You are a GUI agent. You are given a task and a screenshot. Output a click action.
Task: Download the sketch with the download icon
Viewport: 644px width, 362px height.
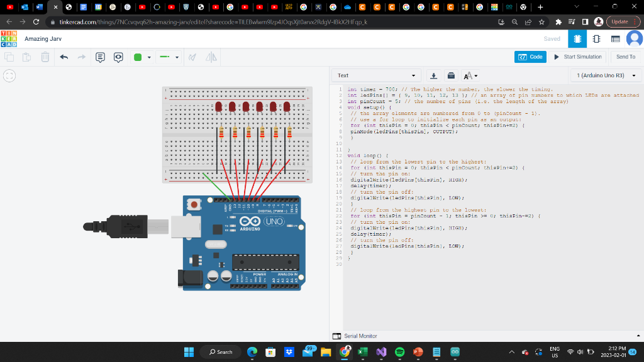[x=433, y=75]
